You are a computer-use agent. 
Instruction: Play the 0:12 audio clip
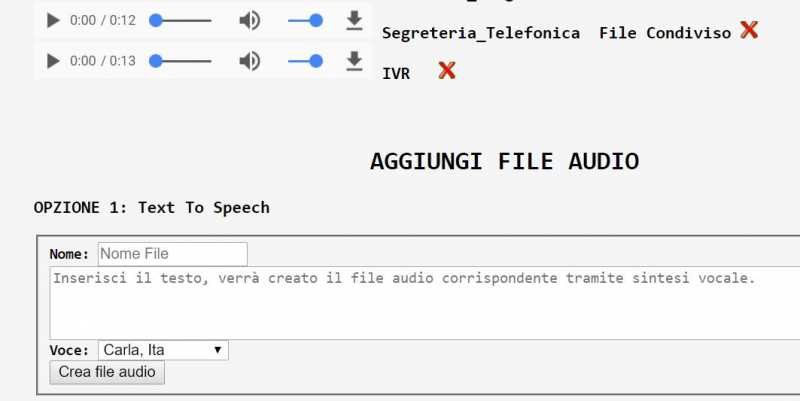[x=54, y=20]
